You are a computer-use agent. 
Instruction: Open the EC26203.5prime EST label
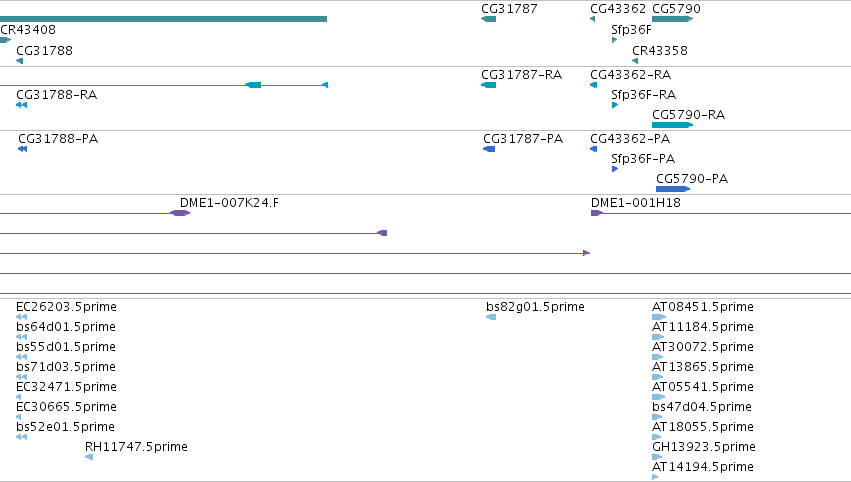(66, 307)
